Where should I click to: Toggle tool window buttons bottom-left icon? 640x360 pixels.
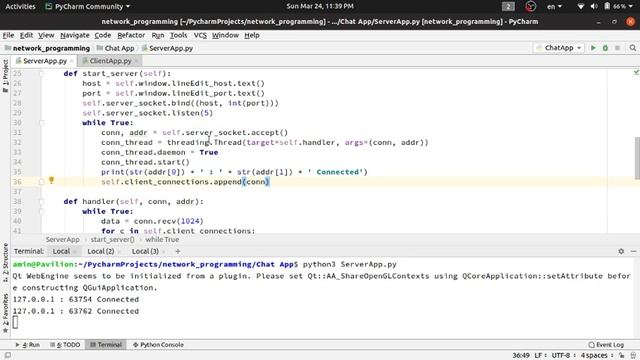[x=7, y=355]
